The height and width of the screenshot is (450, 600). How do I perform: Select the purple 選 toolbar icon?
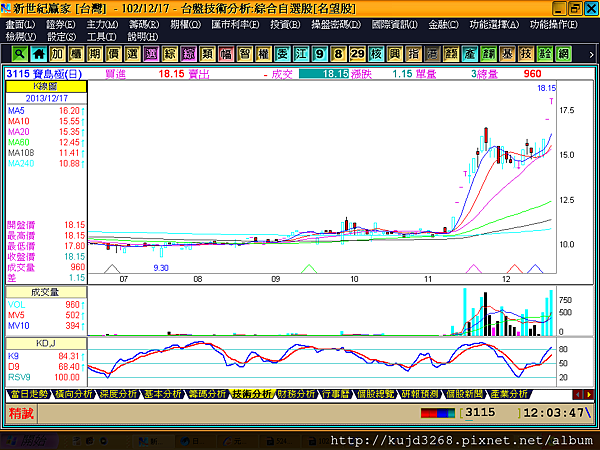(x=151, y=54)
